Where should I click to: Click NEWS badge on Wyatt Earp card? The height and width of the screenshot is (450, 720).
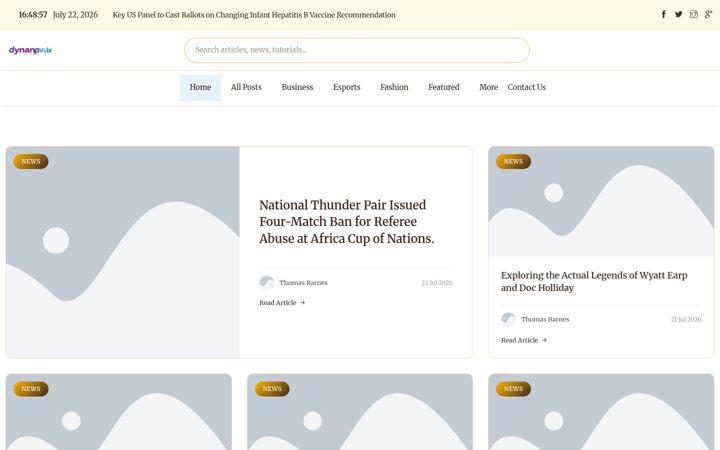coord(513,161)
